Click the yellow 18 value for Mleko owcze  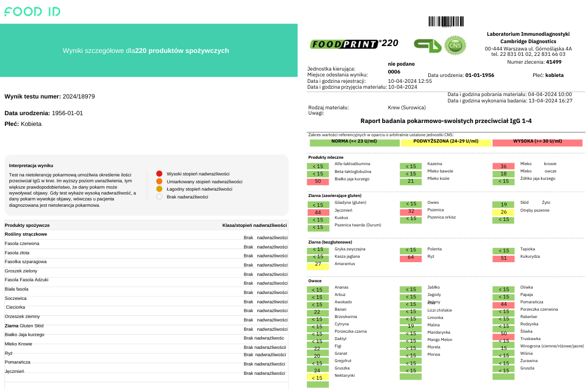click(x=503, y=173)
